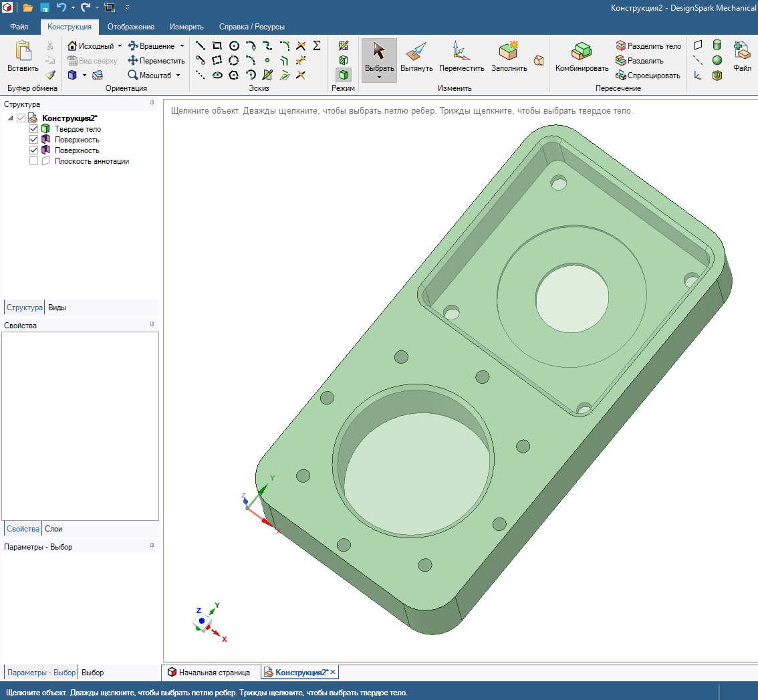Select the Line sketch tool
Screen dimensions: 758x700
click(x=200, y=45)
